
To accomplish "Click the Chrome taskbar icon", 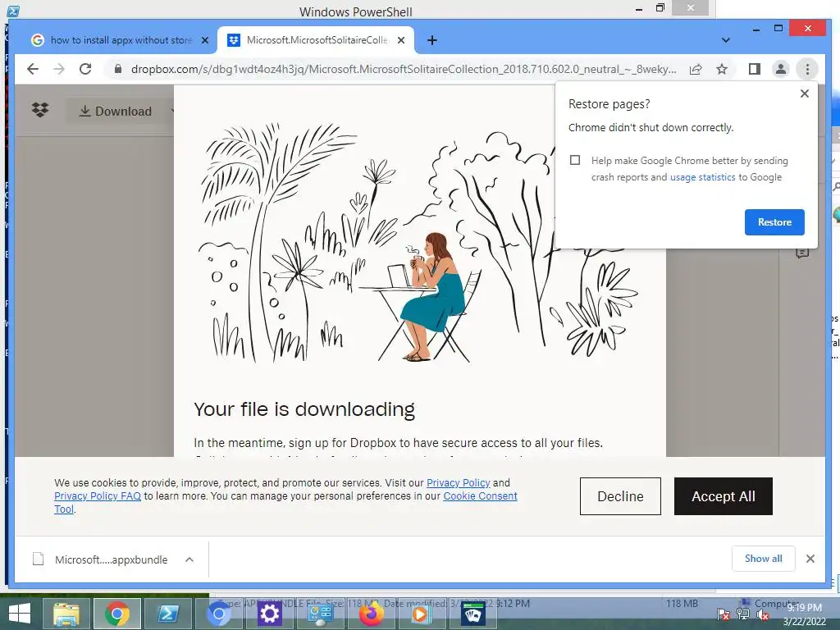I will [116, 614].
